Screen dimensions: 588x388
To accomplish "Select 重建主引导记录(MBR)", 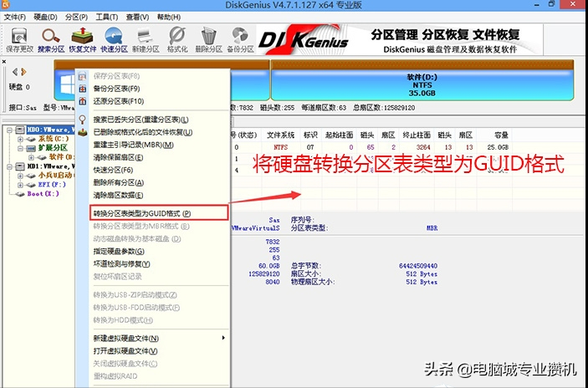I will point(133,145).
